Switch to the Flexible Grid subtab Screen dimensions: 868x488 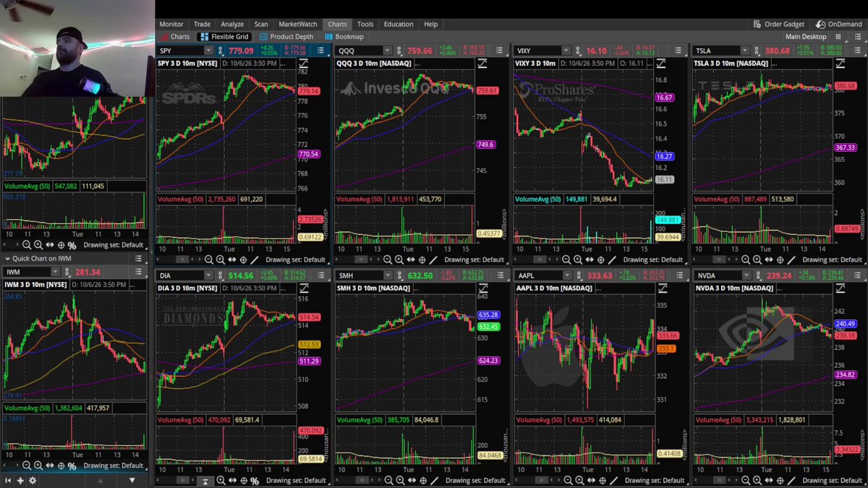click(224, 37)
